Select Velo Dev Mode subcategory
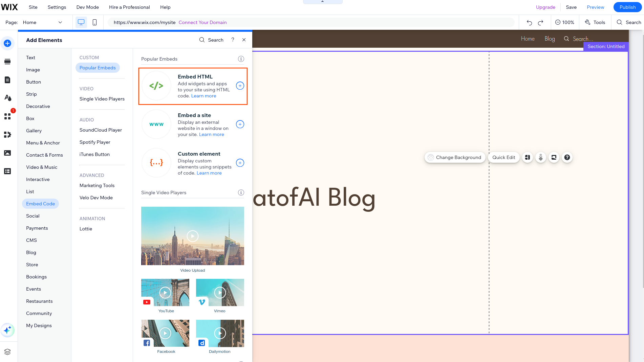Screen dimensions: 644x362 point(96,198)
